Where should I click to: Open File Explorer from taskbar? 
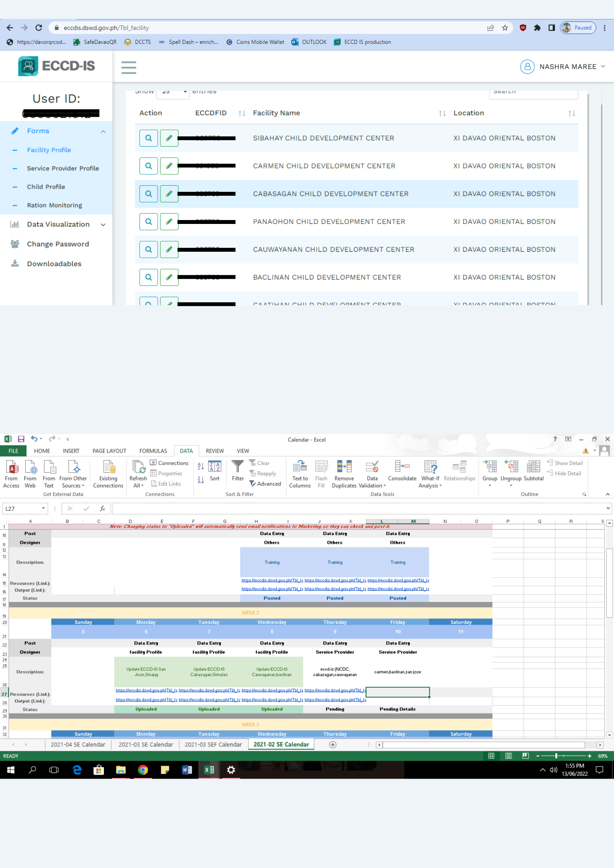(121, 770)
